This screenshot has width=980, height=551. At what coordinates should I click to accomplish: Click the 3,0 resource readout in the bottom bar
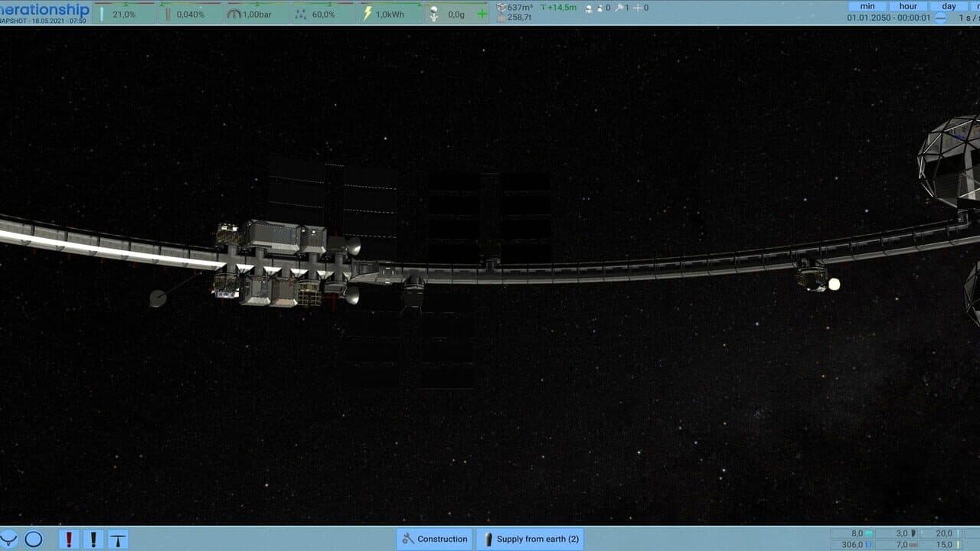pyautogui.click(x=897, y=533)
